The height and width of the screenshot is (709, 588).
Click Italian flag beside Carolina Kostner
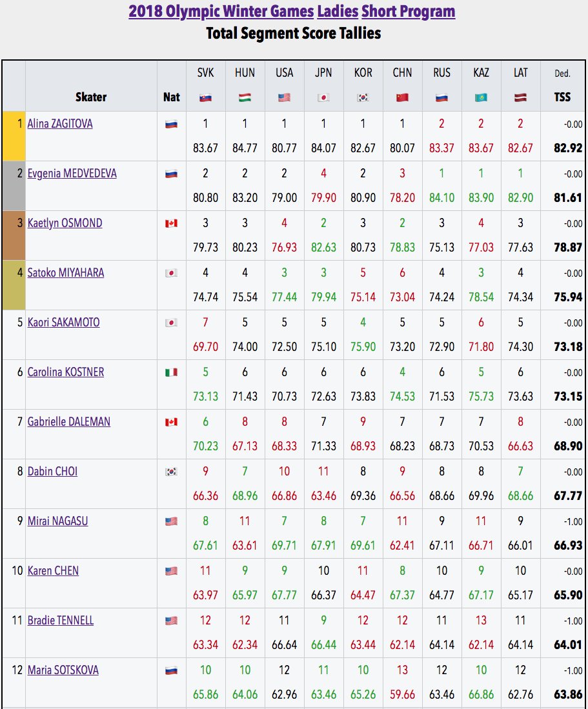171,372
